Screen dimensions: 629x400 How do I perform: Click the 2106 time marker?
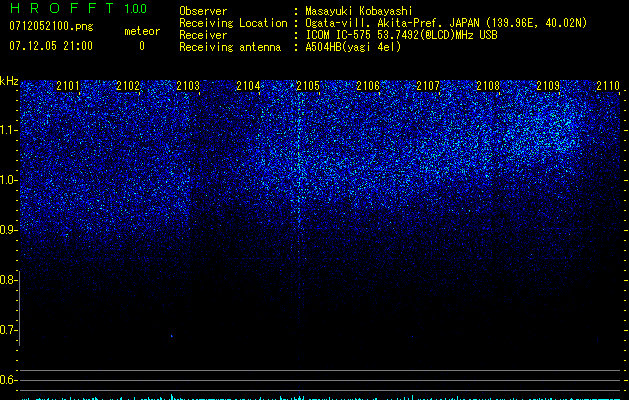pyautogui.click(x=368, y=85)
